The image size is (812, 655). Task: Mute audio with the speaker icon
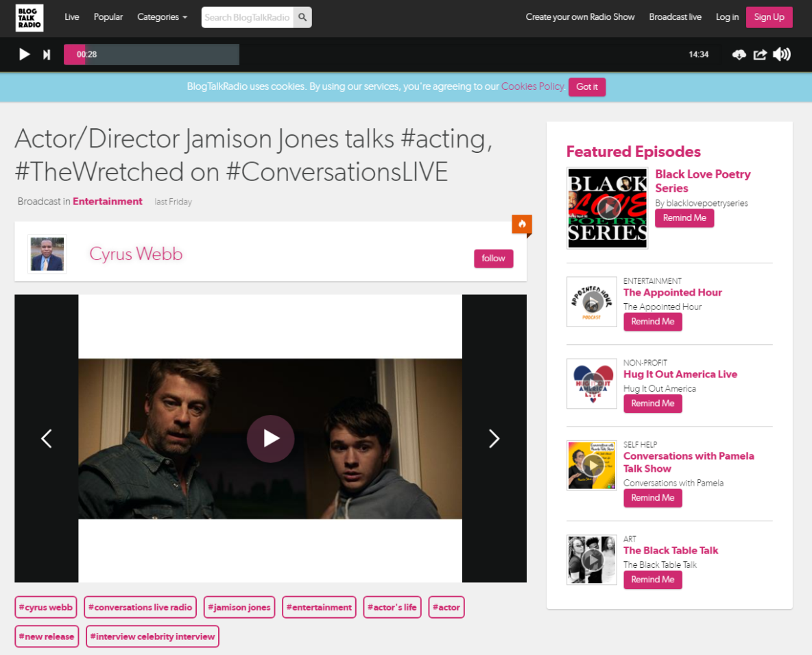coord(781,54)
